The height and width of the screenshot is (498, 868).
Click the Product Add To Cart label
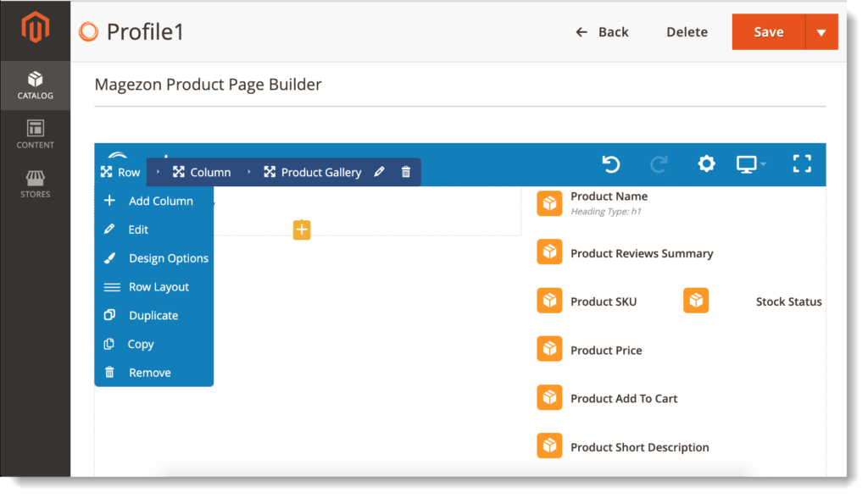[x=624, y=398]
